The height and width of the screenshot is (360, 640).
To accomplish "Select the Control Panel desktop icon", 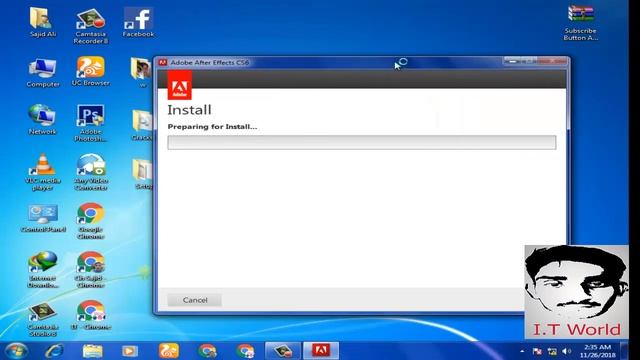I will click(43, 218).
